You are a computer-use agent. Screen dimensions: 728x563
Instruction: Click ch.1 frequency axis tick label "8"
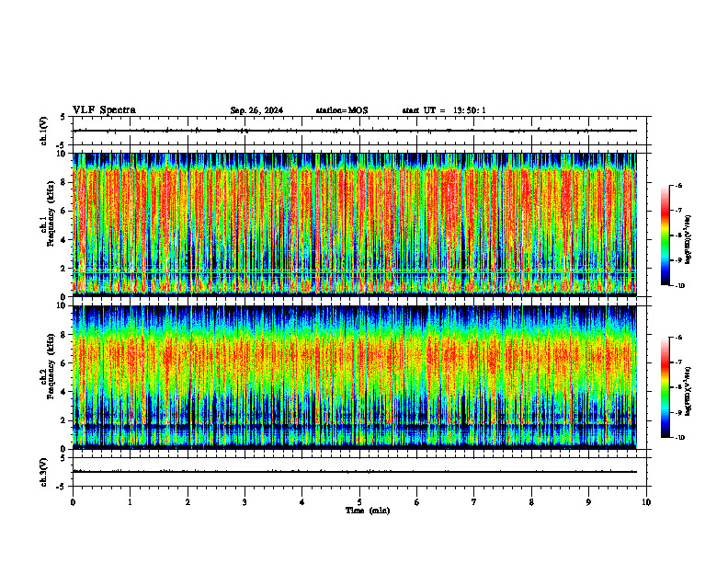pos(64,182)
